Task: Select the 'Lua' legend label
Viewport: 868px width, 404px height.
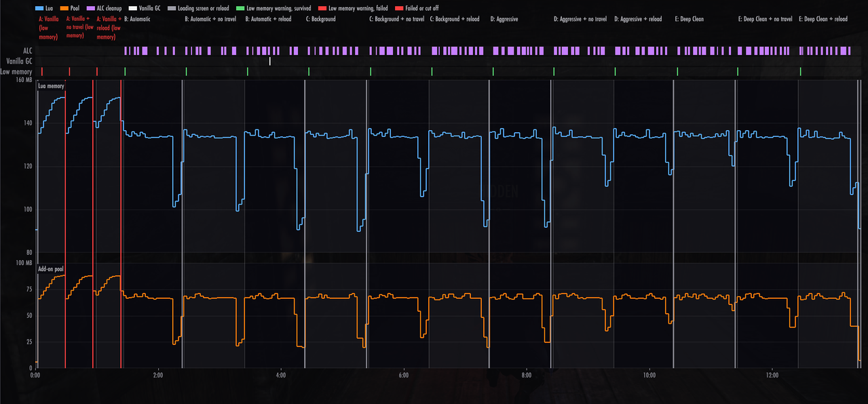Action: coord(50,8)
